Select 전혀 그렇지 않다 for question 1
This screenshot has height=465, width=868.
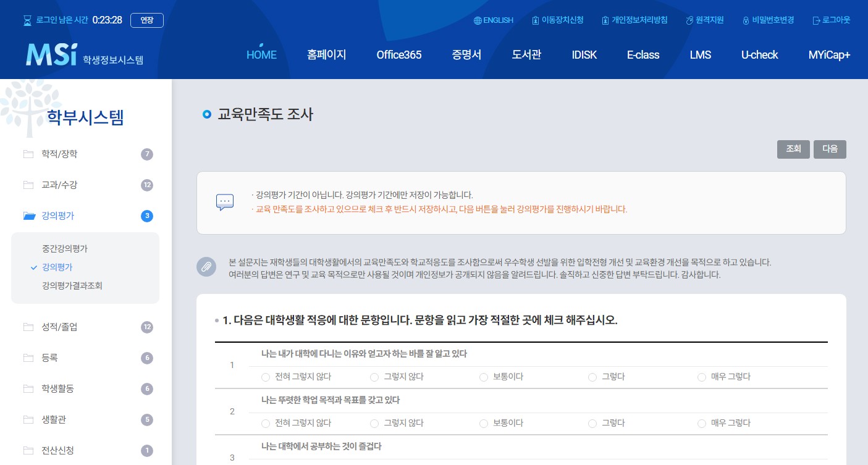tap(266, 377)
